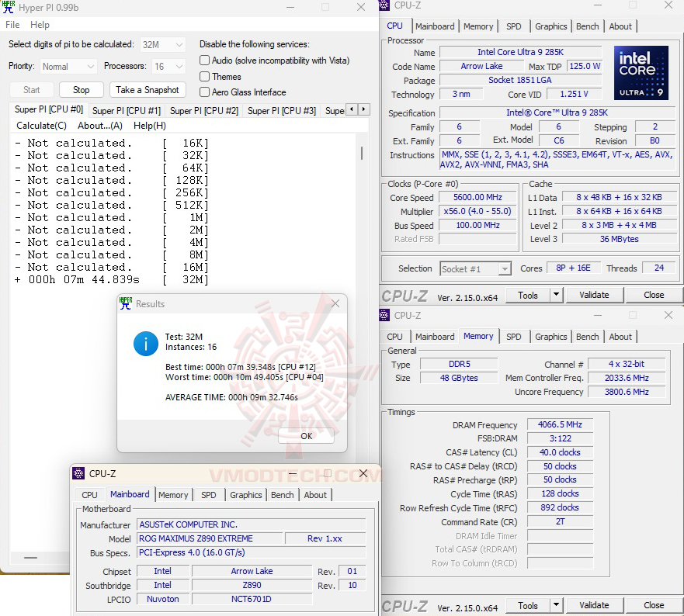
Task: Click the CPU-Z icon in the top CPU window title bar
Action: click(384, 5)
